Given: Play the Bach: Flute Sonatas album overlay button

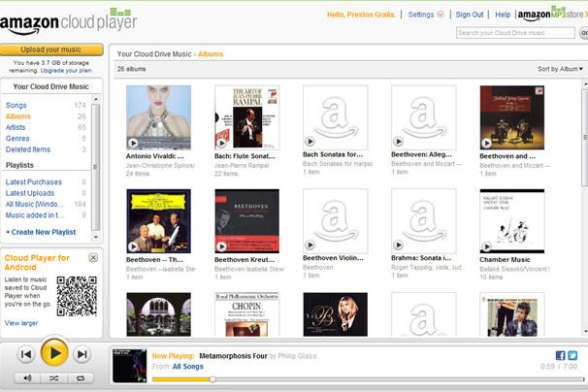Looking at the screenshot, I should coord(221,143).
